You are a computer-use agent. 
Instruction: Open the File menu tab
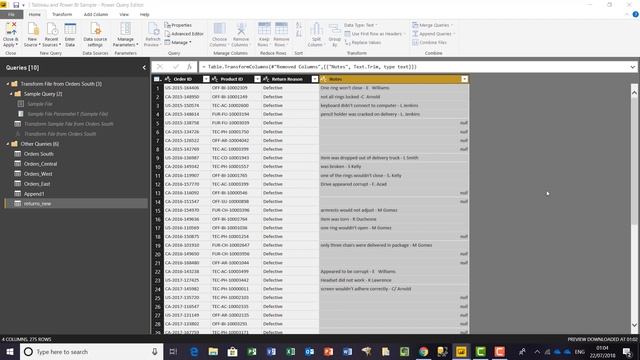(11, 14)
